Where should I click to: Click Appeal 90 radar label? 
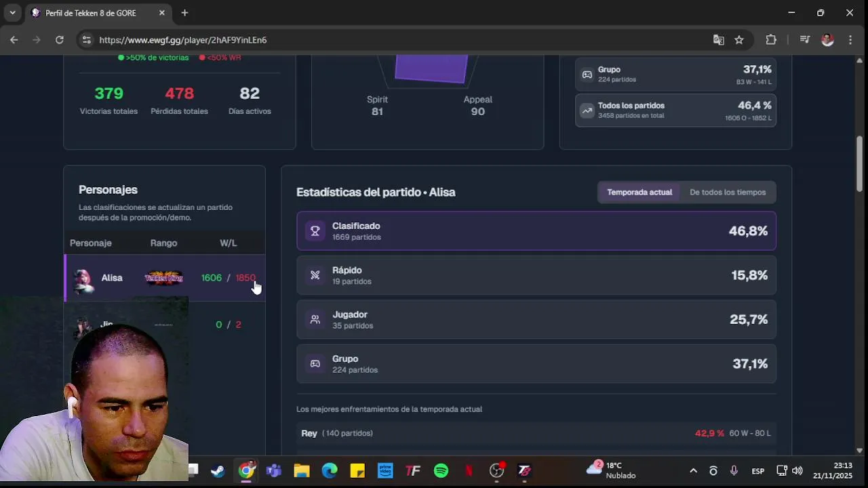478,105
